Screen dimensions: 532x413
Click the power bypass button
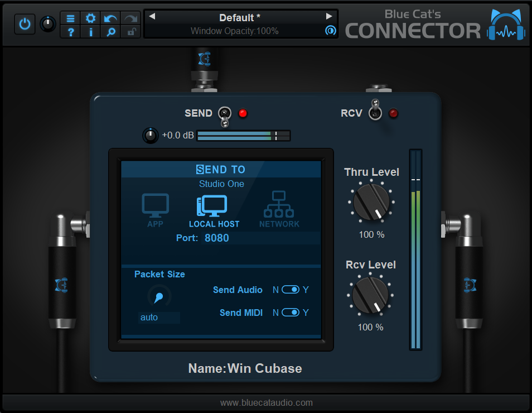pos(25,24)
